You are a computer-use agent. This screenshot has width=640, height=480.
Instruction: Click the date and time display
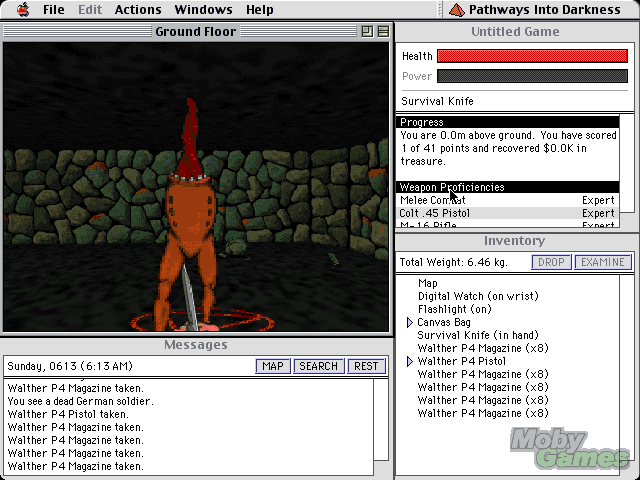[70, 366]
